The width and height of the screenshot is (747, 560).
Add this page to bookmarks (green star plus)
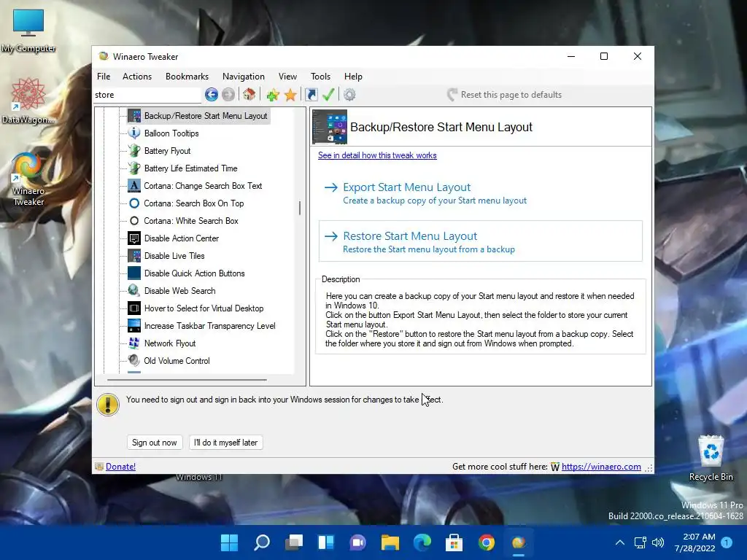(273, 95)
